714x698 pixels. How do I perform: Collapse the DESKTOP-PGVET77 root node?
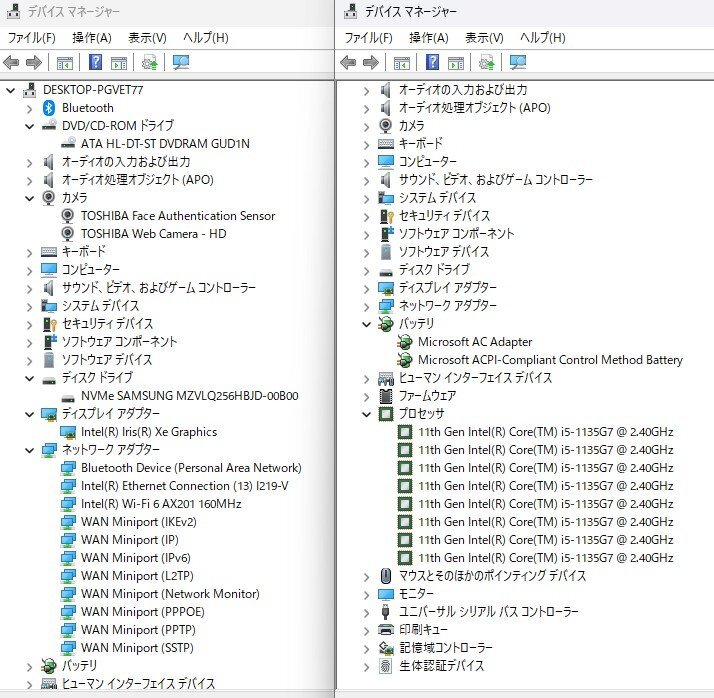(x=10, y=90)
